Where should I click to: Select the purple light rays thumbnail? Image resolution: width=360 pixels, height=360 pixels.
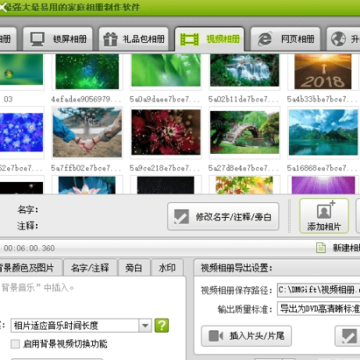323,185
